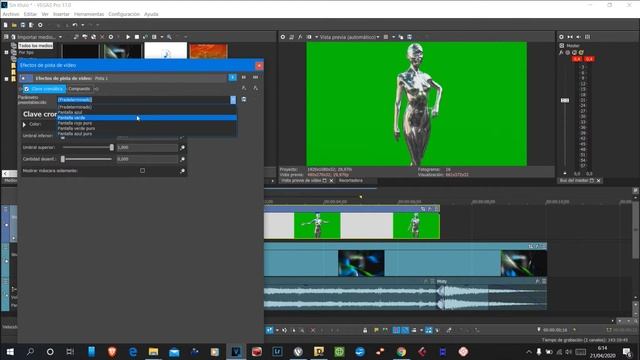Open Importar medios dropdown arrow
This screenshot has height=360, width=640.
(60, 37)
